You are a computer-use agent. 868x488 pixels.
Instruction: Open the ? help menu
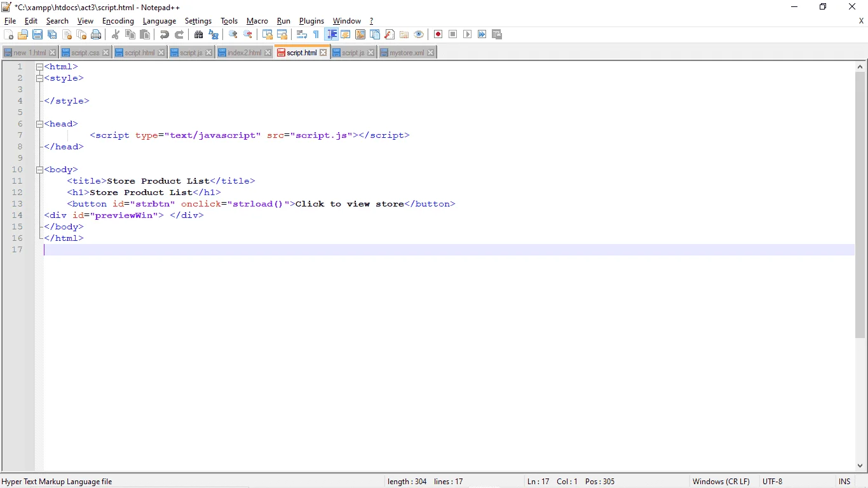click(372, 21)
